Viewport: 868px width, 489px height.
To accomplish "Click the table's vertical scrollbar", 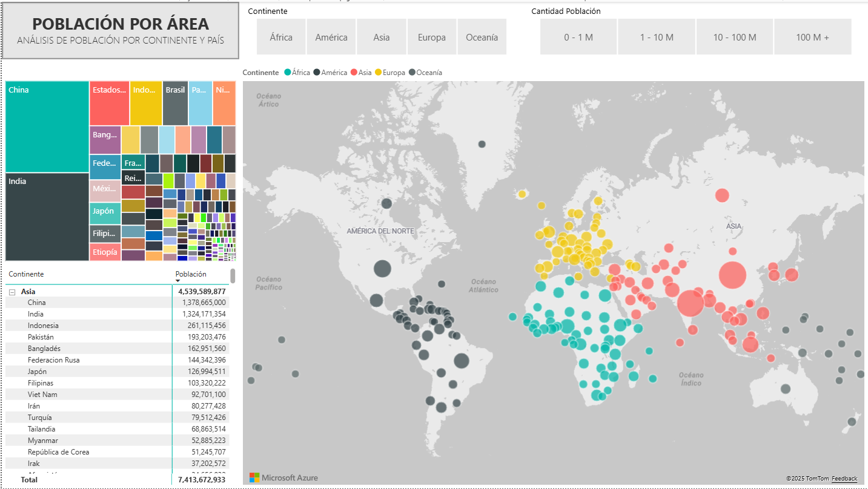I will click(x=233, y=277).
